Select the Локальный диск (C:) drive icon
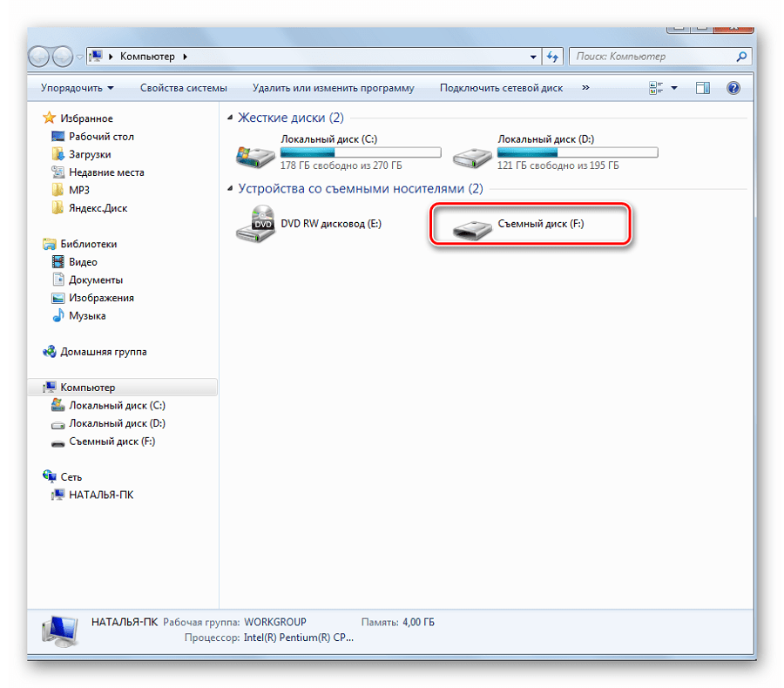The height and width of the screenshot is (688, 784). coord(255,157)
